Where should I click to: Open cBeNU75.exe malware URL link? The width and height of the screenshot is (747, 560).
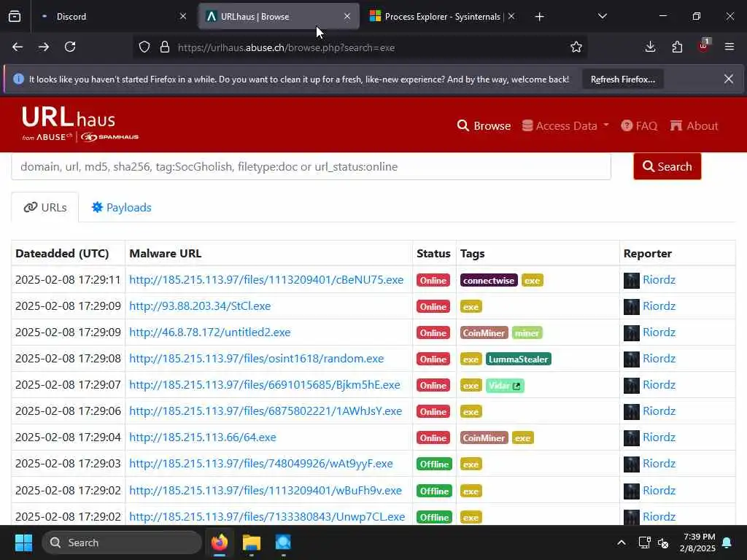tap(266, 280)
